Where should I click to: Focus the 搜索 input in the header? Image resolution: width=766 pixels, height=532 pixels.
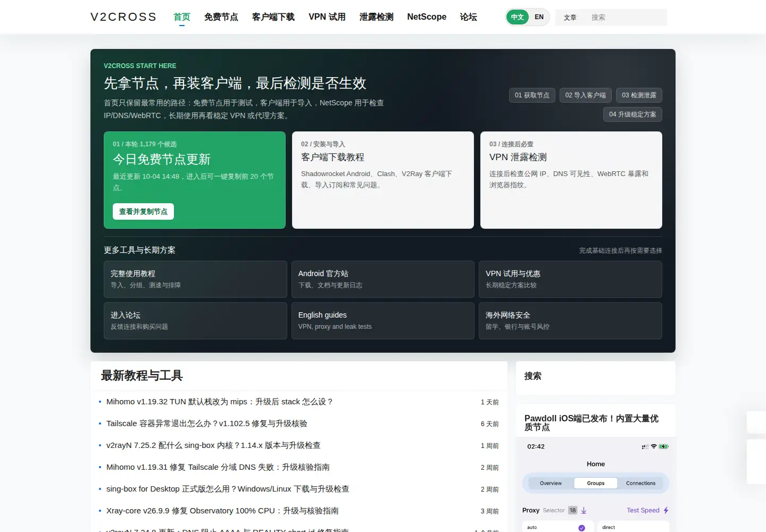tap(626, 18)
